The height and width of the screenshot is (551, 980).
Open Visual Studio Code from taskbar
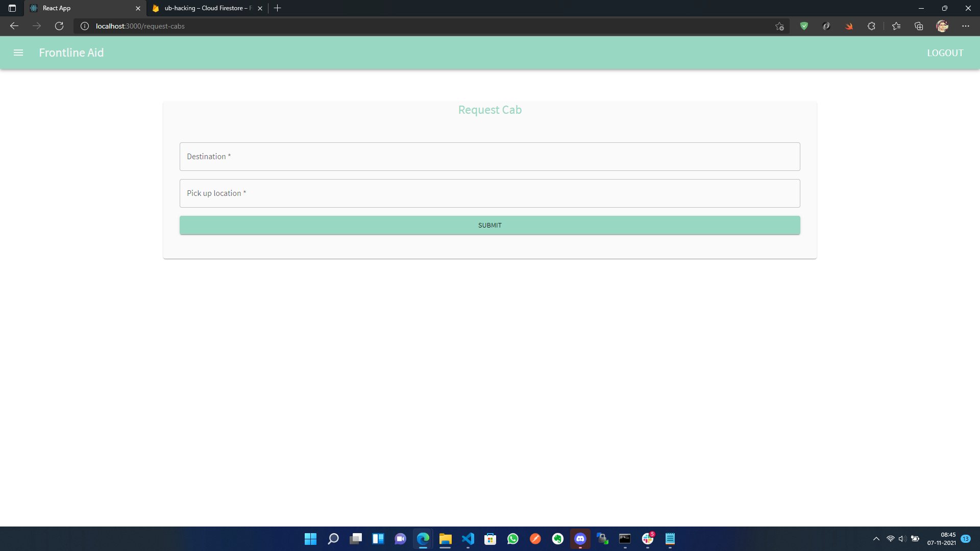468,539
